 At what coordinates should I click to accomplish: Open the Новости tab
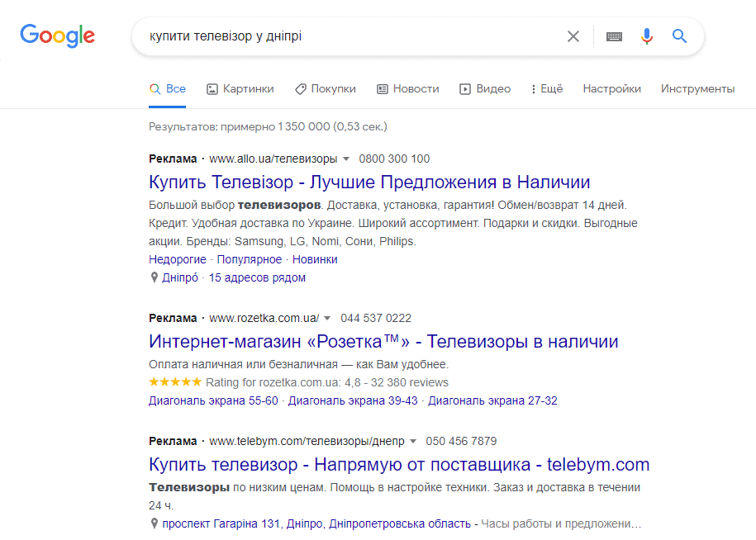[x=408, y=88]
